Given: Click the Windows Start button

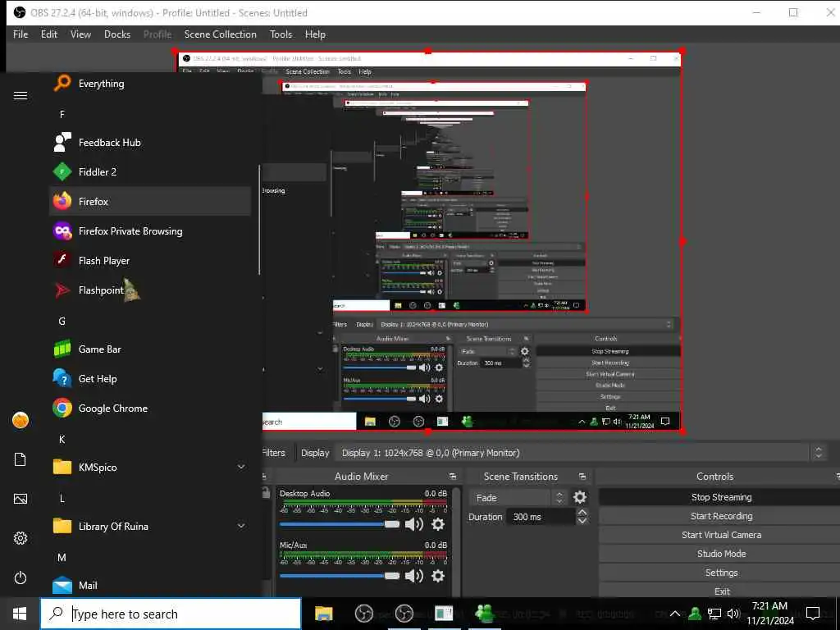Looking at the screenshot, I should (20, 614).
